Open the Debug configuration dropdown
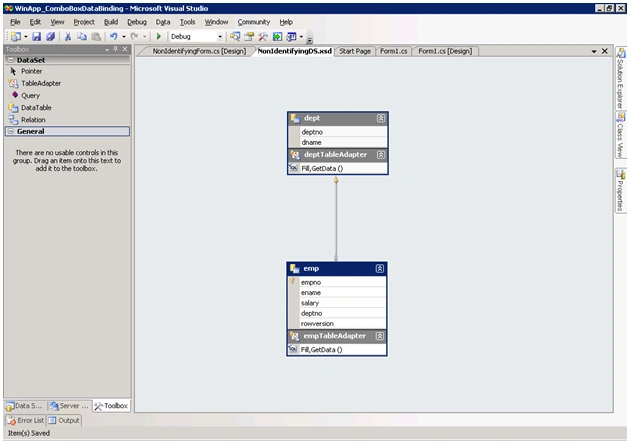 coord(220,37)
